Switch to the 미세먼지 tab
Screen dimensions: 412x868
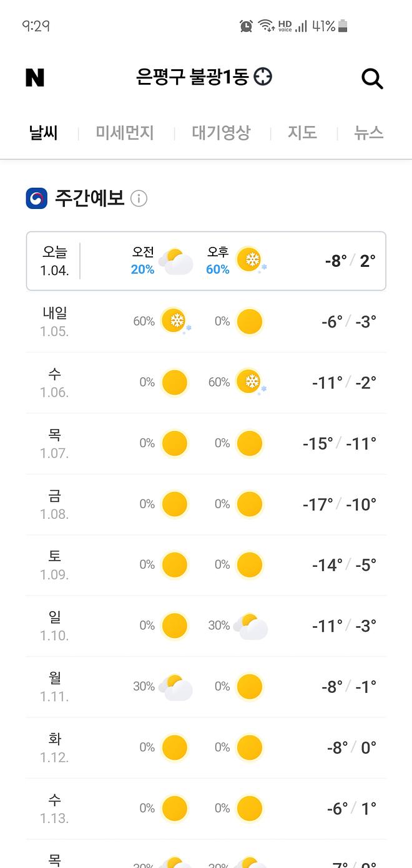pos(125,132)
